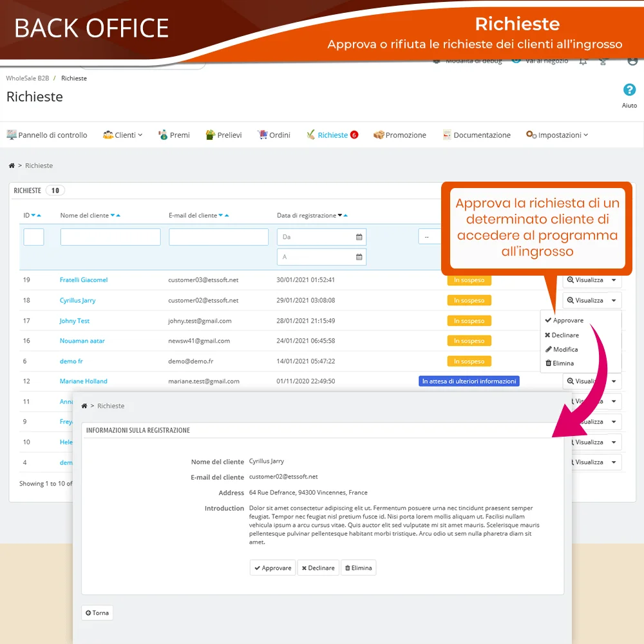644x644 pixels.
Task: Click the home icon in the breadcrumb
Action: [x=12, y=166]
